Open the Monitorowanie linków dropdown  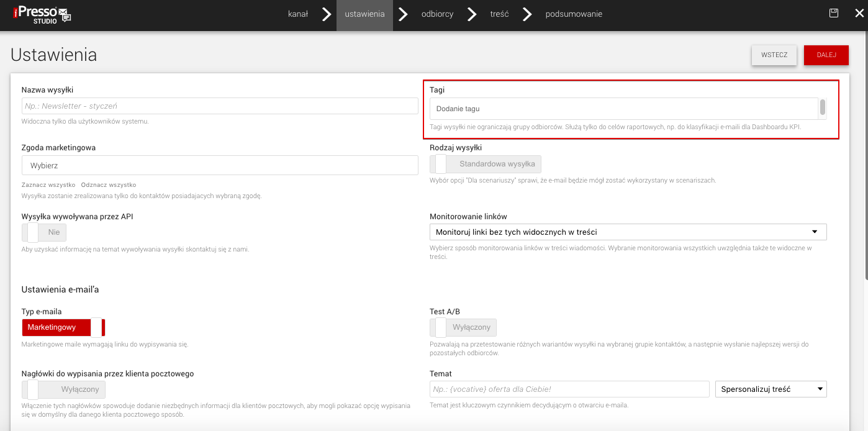(628, 232)
